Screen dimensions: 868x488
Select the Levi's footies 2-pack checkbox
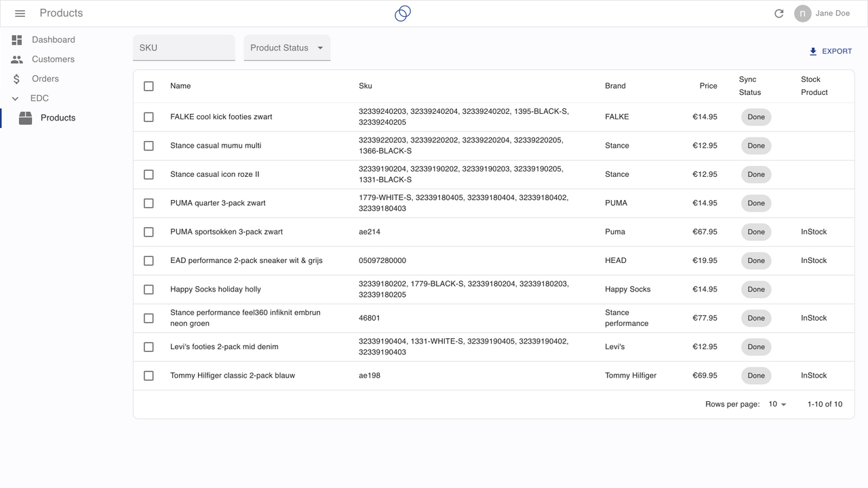pos(149,347)
